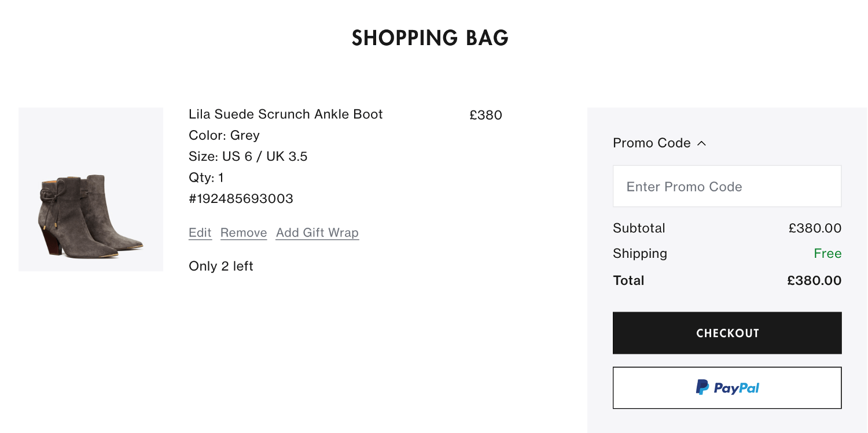Image resolution: width=868 pixels, height=433 pixels.
Task: Click the Enter Promo Code field
Action: point(727,186)
